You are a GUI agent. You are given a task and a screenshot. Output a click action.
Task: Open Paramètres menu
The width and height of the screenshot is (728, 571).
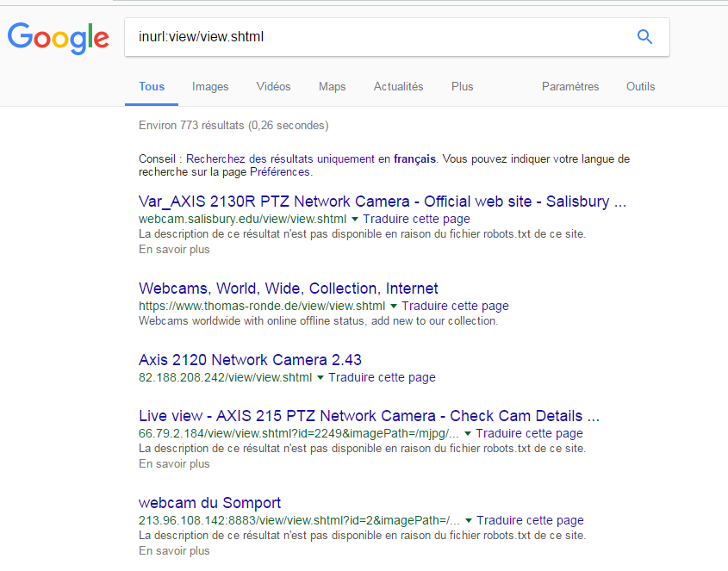(570, 87)
